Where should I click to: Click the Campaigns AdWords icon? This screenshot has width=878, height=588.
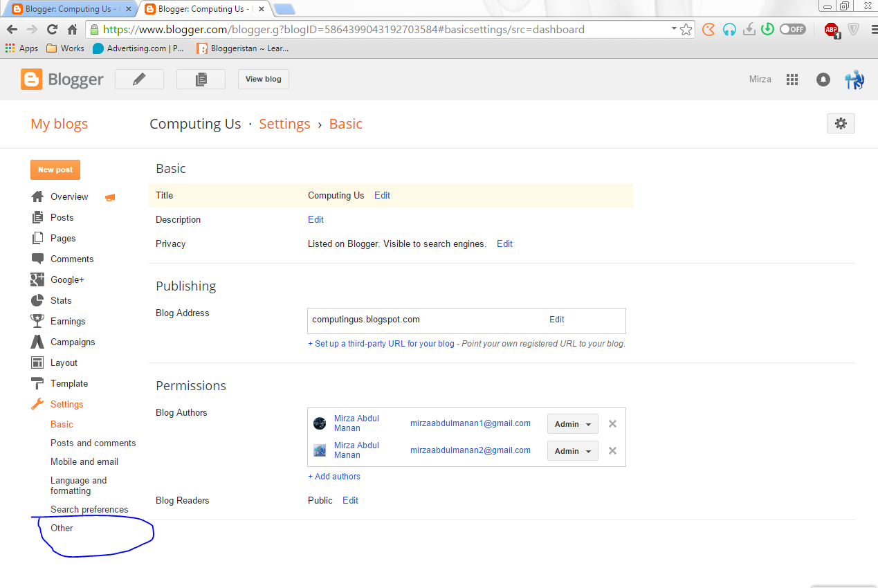coord(37,342)
